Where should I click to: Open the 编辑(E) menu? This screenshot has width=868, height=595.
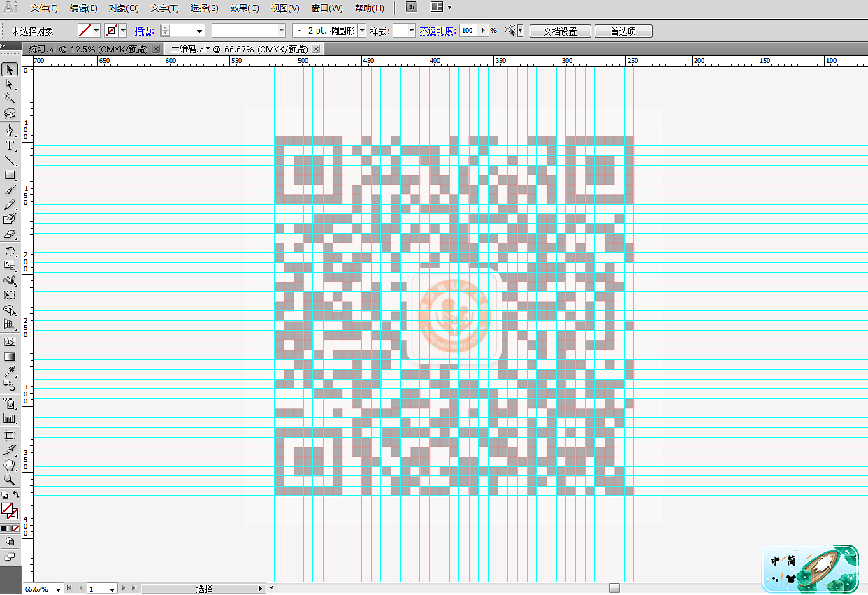[84, 8]
